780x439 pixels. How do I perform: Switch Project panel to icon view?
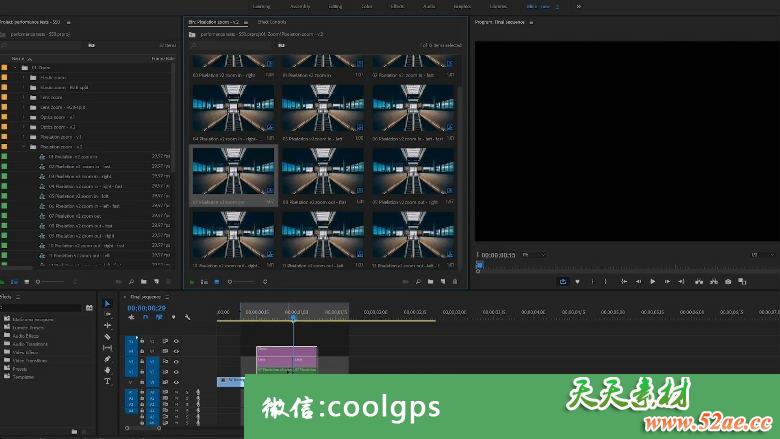(x=27, y=281)
